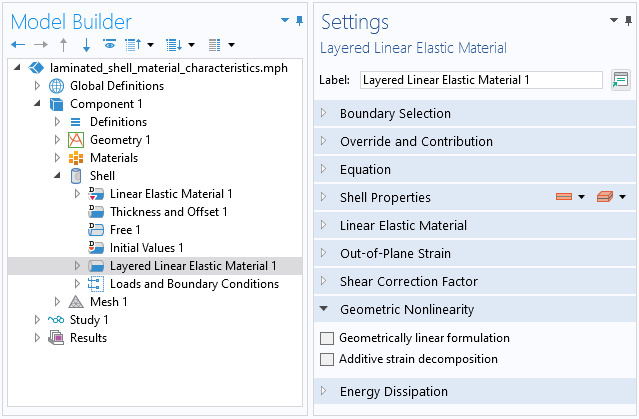639x419 pixels.
Task: Pin the Settings window
Action: click(x=628, y=21)
